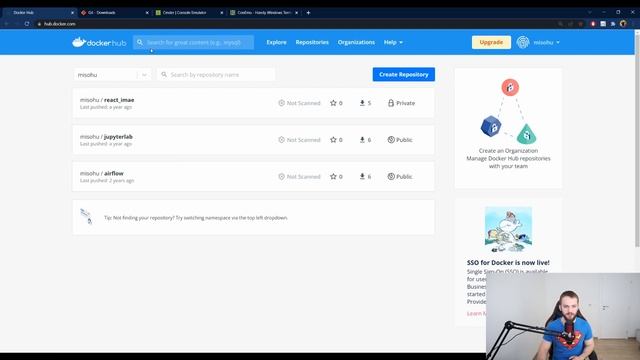Open the misohu namespace dropdown
640x360 pixels.
(x=112, y=75)
